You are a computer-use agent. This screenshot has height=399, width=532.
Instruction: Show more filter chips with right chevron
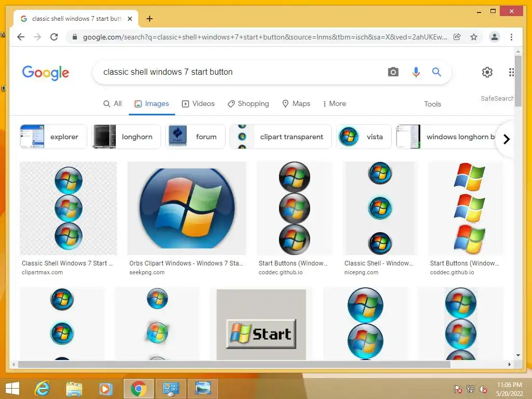(x=506, y=139)
